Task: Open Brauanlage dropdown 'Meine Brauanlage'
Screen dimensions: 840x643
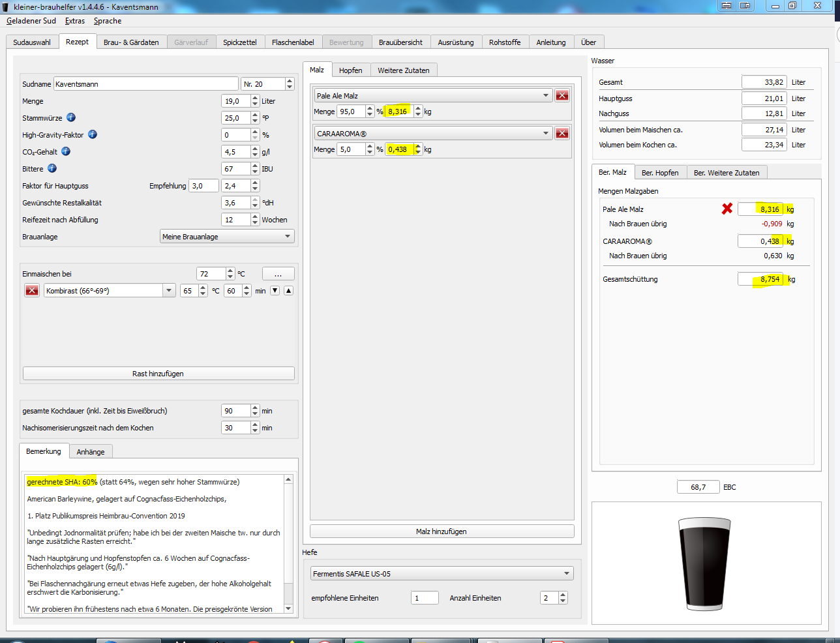Action: tap(227, 237)
